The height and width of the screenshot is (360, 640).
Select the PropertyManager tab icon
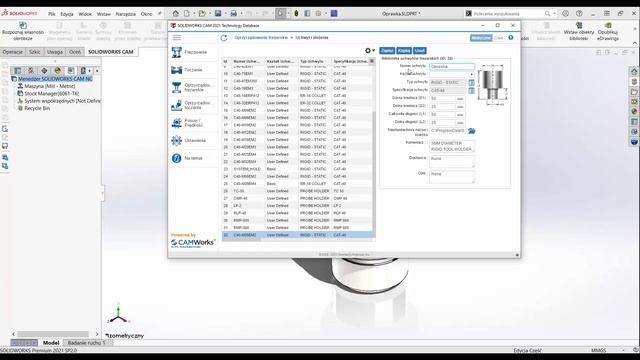pos(31,71)
